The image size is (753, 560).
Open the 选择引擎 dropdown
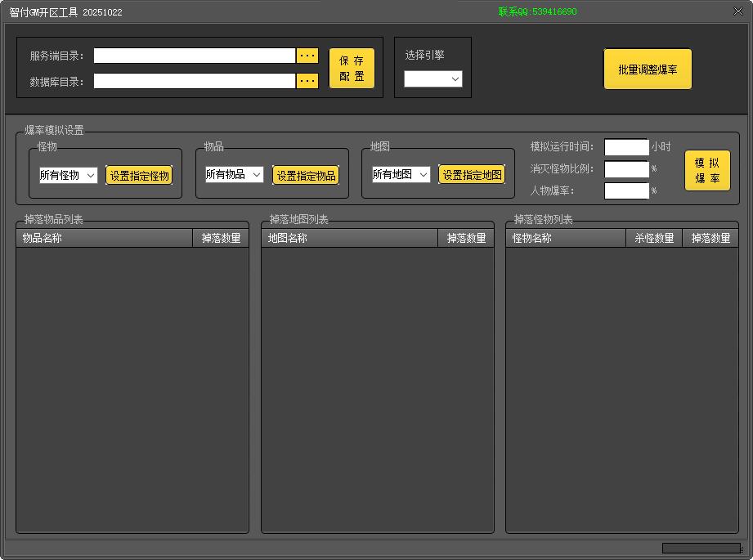433,78
